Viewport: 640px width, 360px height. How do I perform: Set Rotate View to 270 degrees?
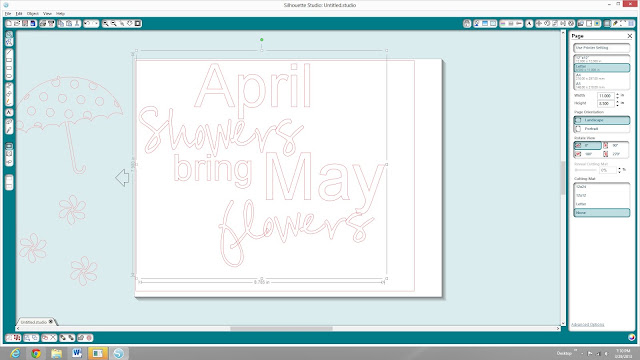616,154
